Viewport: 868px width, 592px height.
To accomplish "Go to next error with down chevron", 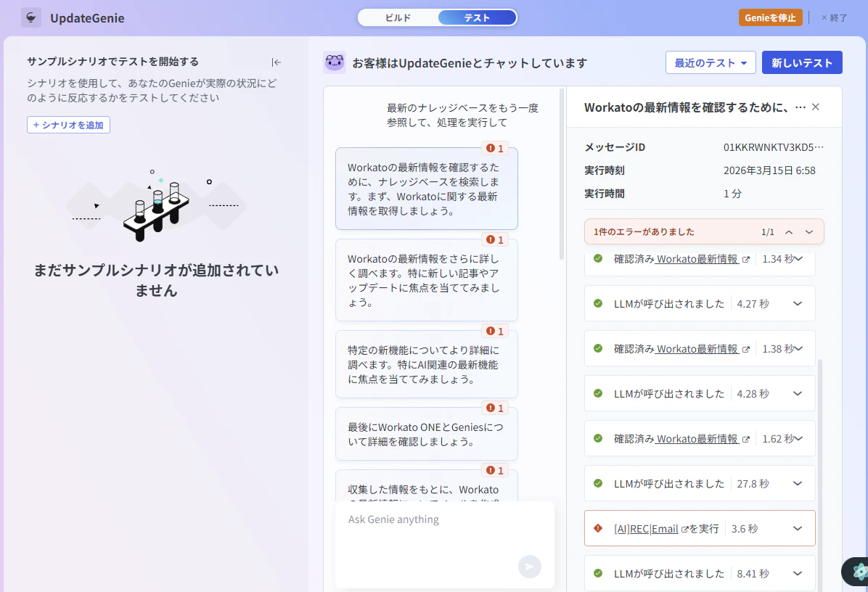I will coord(808,232).
